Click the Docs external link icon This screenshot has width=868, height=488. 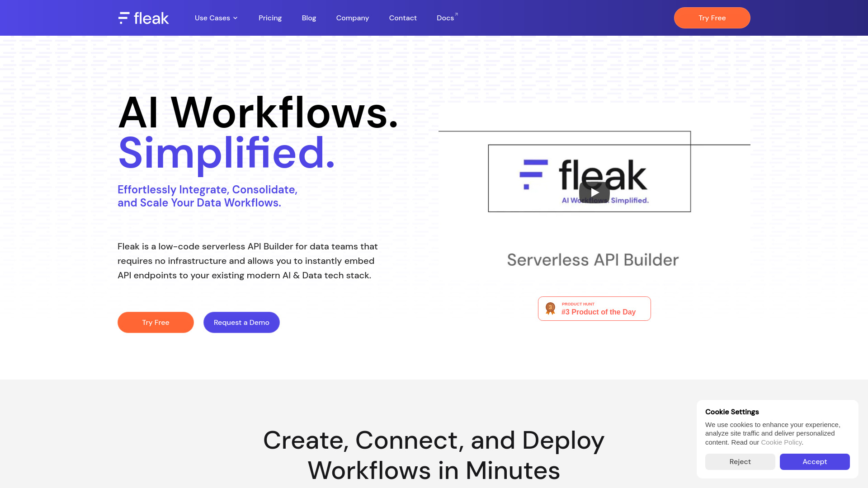point(456,14)
